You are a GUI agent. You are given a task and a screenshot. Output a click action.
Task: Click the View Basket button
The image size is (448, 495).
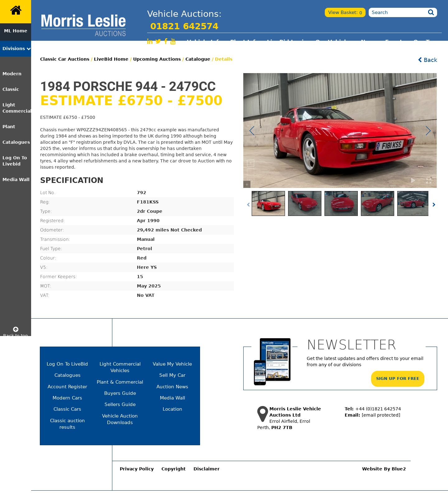tap(345, 12)
